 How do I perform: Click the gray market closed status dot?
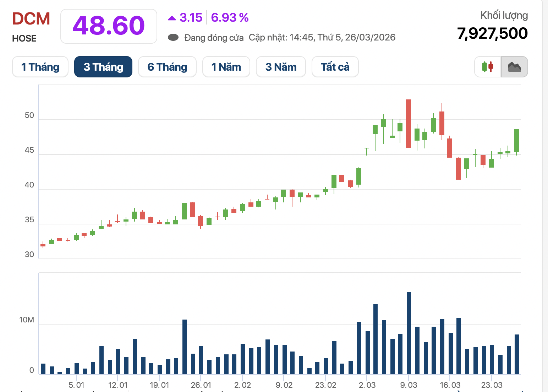[173, 38]
